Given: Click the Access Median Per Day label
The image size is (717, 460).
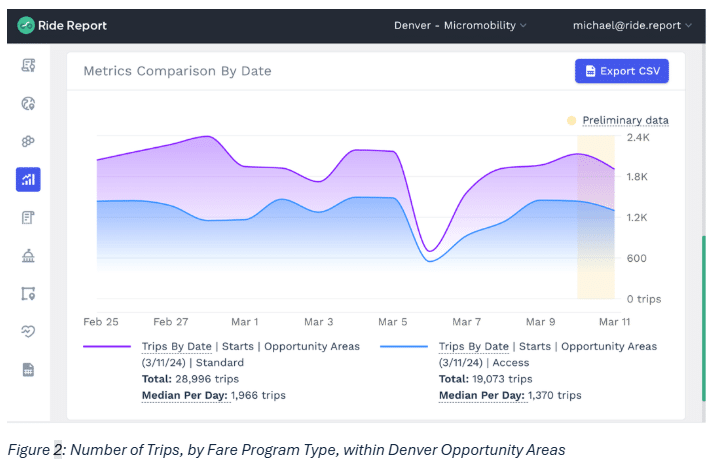Looking at the screenshot, I should [x=481, y=395].
